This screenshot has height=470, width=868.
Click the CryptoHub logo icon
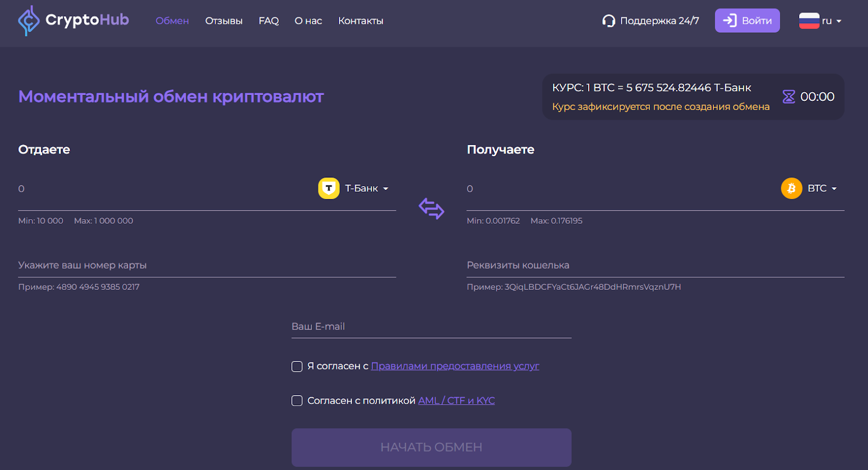pyautogui.click(x=28, y=21)
